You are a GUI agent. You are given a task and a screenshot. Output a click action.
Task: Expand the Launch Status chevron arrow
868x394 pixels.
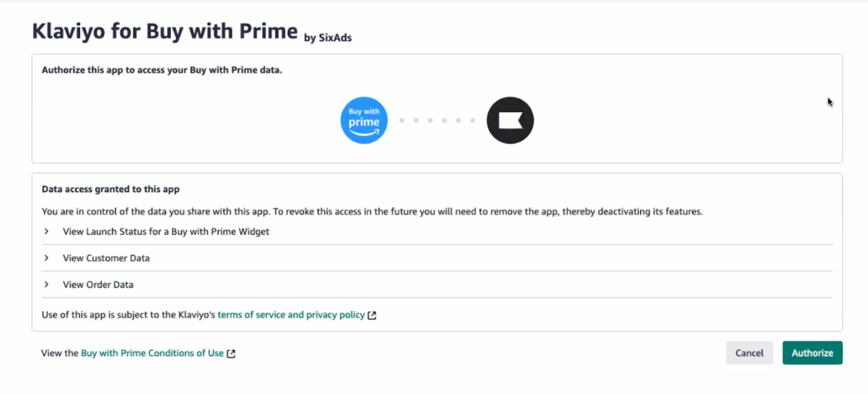[x=47, y=231]
